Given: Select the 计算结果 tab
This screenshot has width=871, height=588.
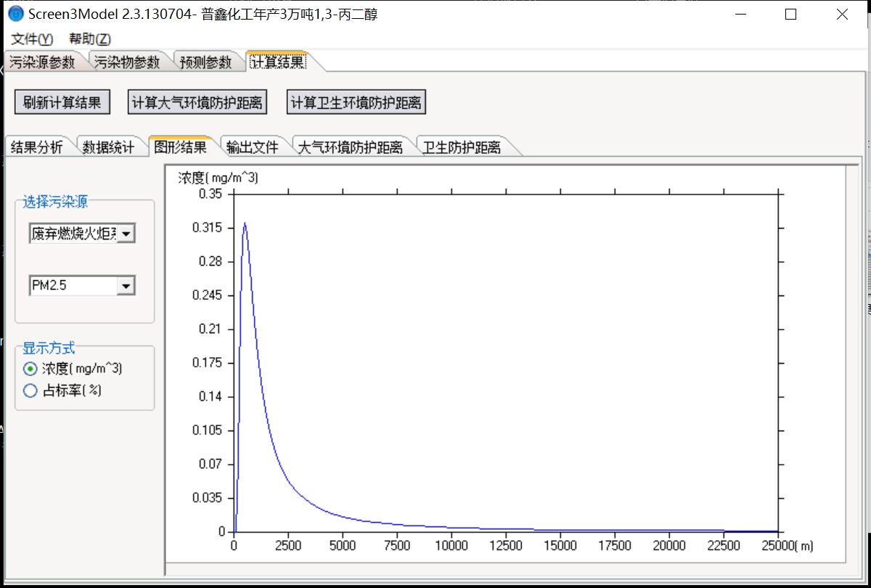Looking at the screenshot, I should 279,62.
